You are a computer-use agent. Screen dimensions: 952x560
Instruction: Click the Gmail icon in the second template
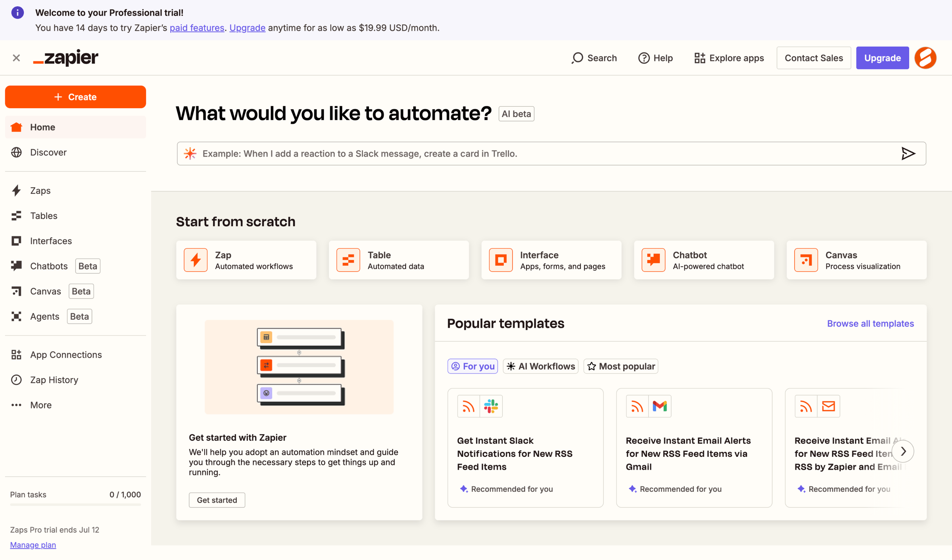(x=660, y=406)
